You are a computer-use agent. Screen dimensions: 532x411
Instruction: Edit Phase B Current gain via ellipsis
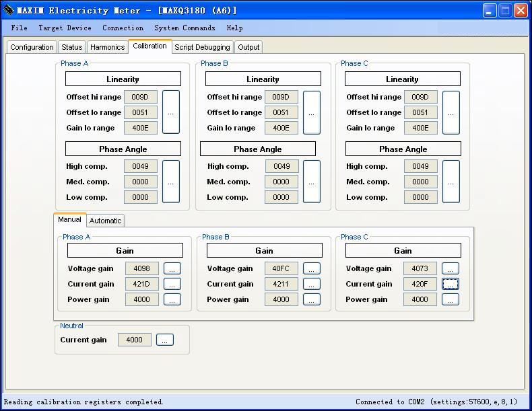pyautogui.click(x=311, y=284)
